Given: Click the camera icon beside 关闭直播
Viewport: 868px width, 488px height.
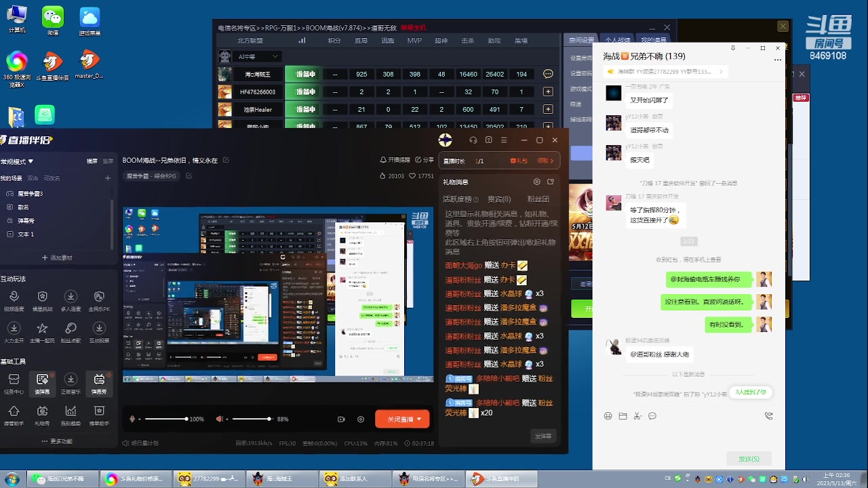Looking at the screenshot, I should [x=341, y=420].
